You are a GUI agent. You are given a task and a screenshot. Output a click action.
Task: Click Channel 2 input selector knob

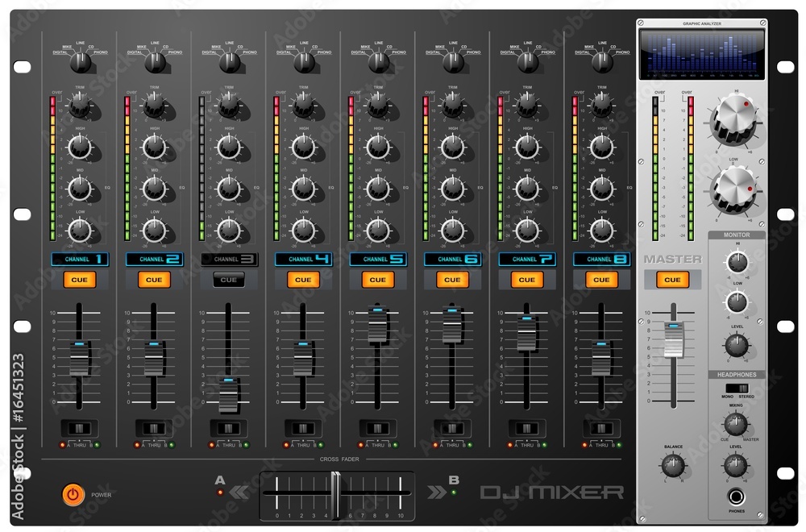155,62
